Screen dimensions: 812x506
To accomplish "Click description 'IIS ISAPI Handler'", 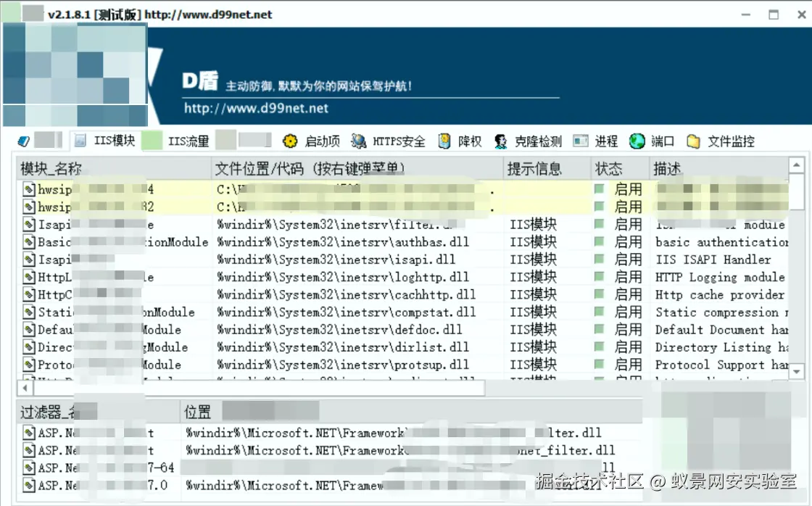I will (713, 260).
